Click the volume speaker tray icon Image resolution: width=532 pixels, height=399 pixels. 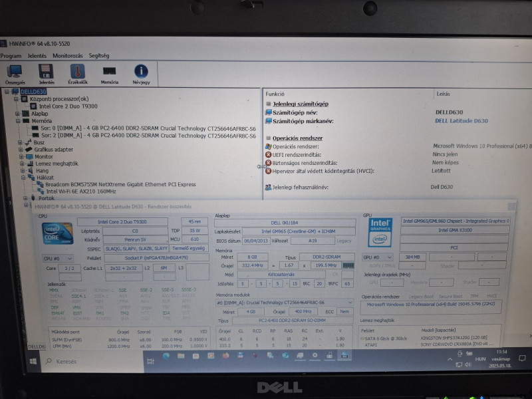click(x=468, y=364)
